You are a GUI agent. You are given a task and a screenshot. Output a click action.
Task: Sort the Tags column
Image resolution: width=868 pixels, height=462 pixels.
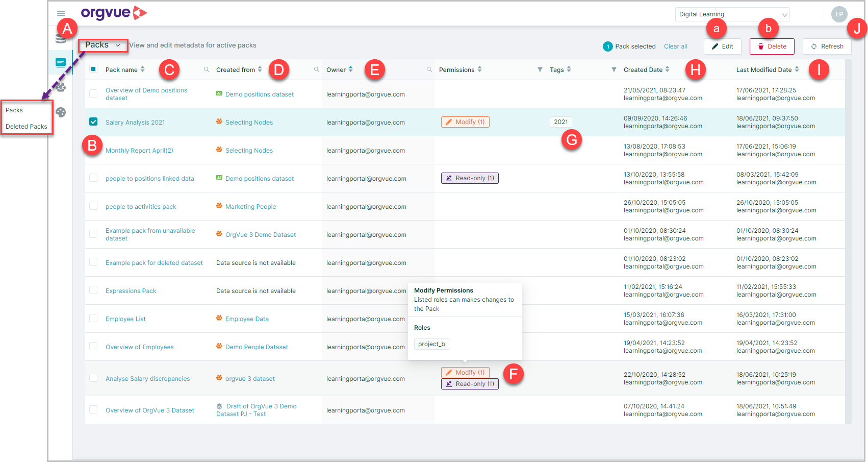coord(569,69)
